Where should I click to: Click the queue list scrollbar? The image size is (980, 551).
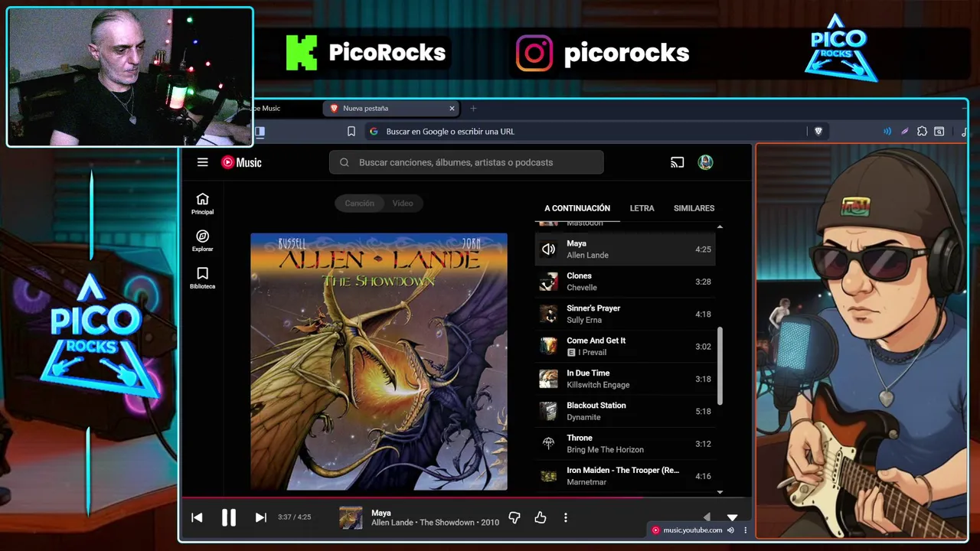click(720, 366)
